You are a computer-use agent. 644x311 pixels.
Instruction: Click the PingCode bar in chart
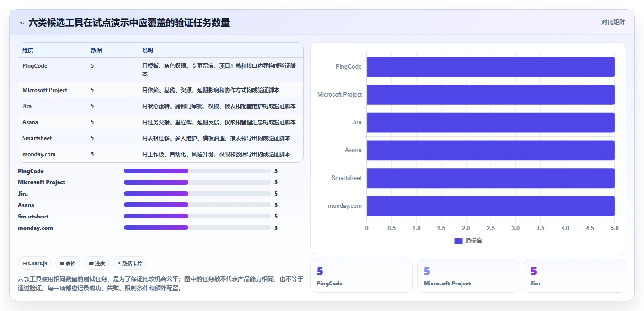(x=490, y=67)
